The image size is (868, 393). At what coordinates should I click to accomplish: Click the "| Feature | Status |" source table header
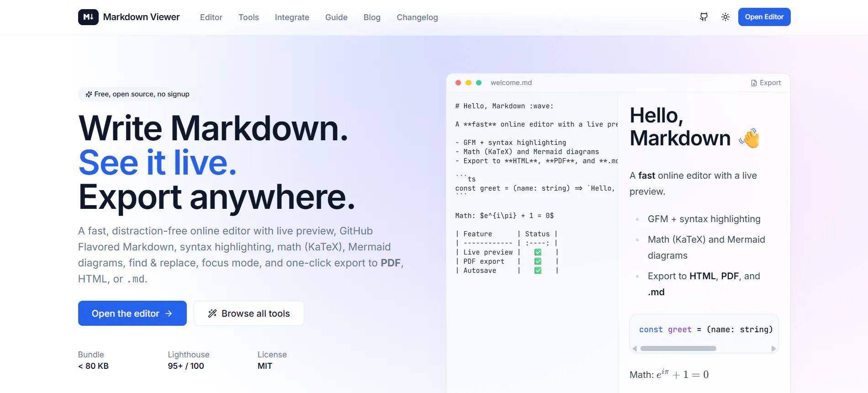(x=506, y=234)
